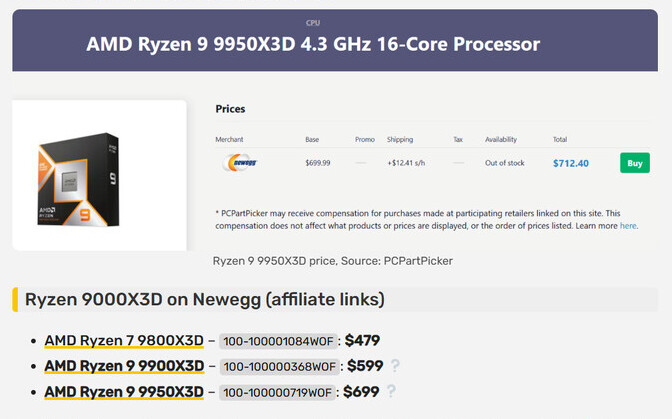Click the Newegg merchant logo
Screen dimensions: 672x419
[x=240, y=163]
